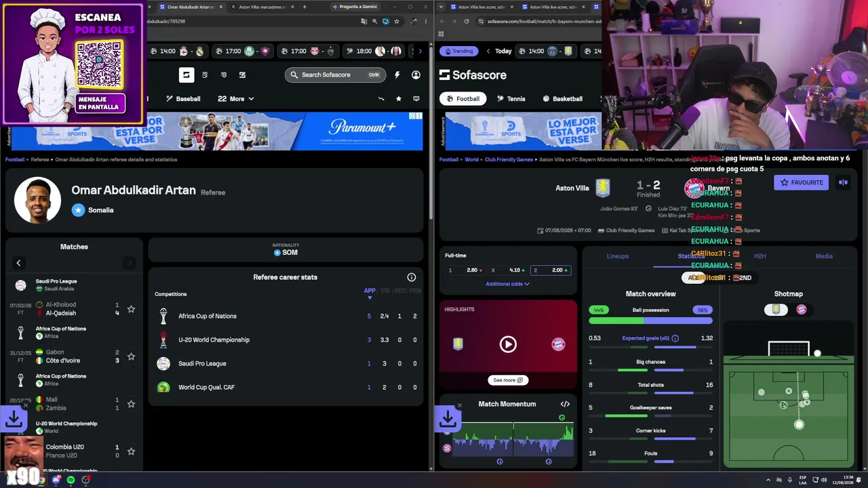The image size is (868, 488).
Task: Click the info icon next to Referee career stats
Action: click(411, 277)
